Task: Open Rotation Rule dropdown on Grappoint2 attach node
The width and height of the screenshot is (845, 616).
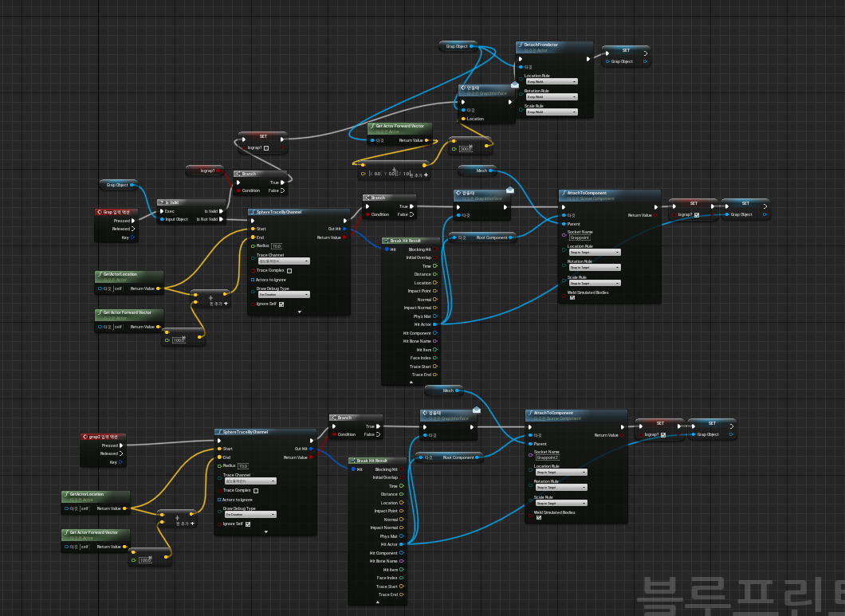Action: pos(561,487)
